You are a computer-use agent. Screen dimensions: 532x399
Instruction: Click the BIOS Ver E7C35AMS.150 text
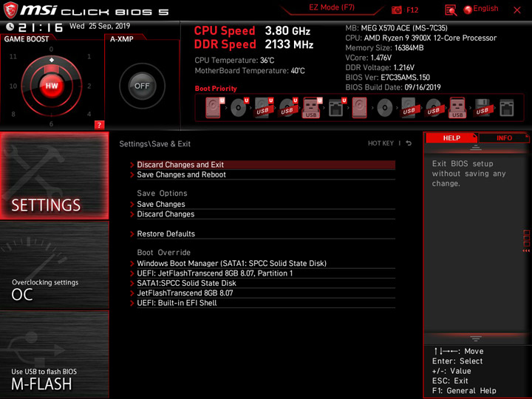387,78
